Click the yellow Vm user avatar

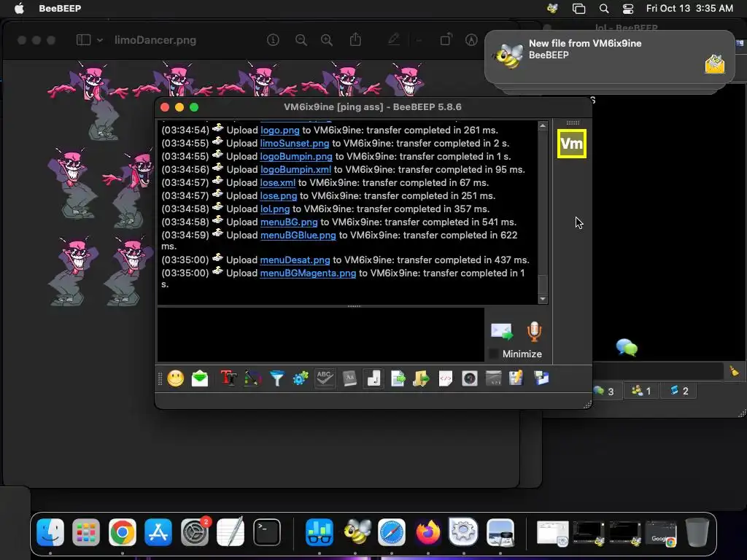tap(572, 144)
